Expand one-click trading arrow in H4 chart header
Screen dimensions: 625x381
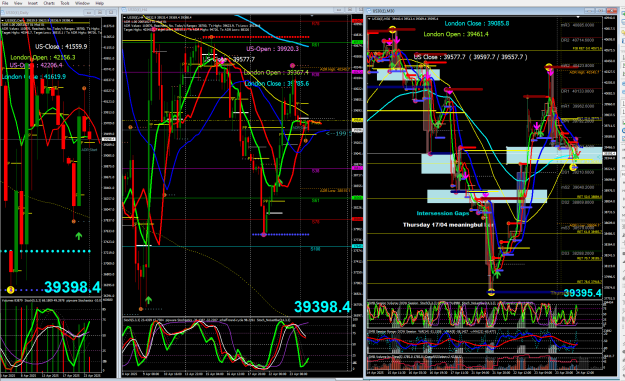tap(124, 18)
